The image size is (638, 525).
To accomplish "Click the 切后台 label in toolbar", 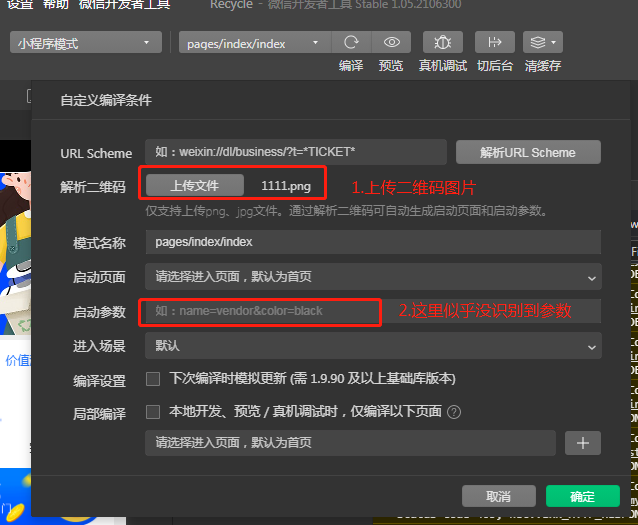I will (495, 66).
